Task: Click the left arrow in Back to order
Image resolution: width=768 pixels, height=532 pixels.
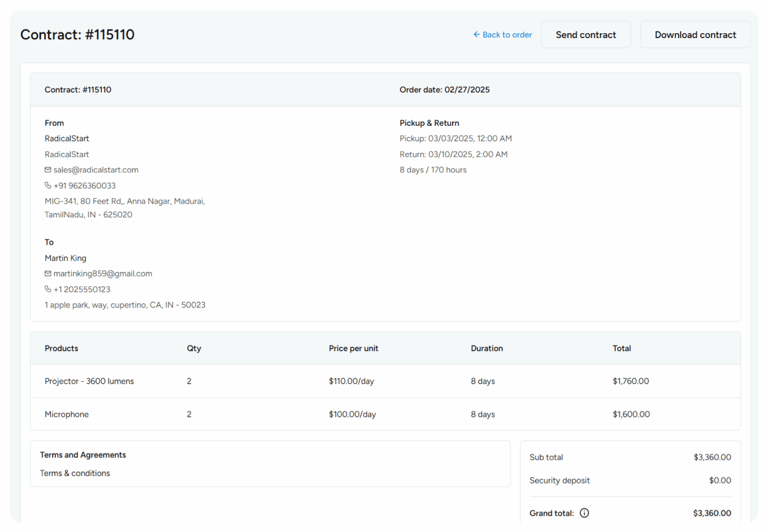Action: click(476, 35)
